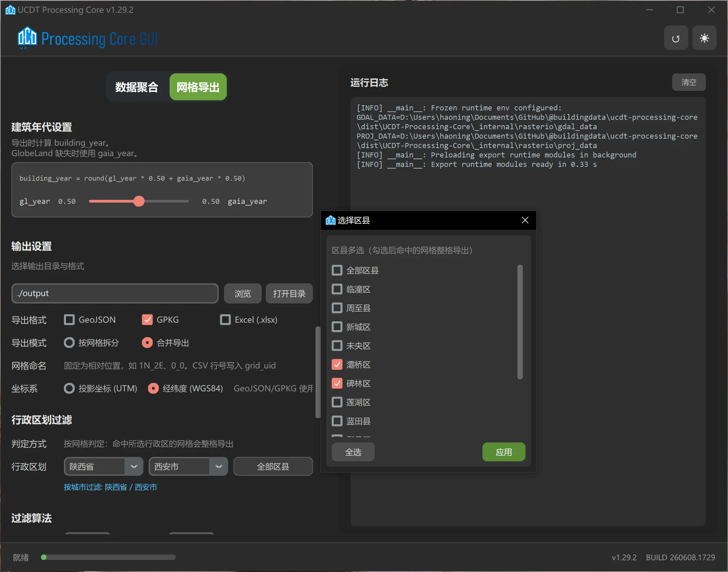The image size is (728, 572).
Task: Uncheck the 灞桥区 district checkbox
Action: click(337, 364)
